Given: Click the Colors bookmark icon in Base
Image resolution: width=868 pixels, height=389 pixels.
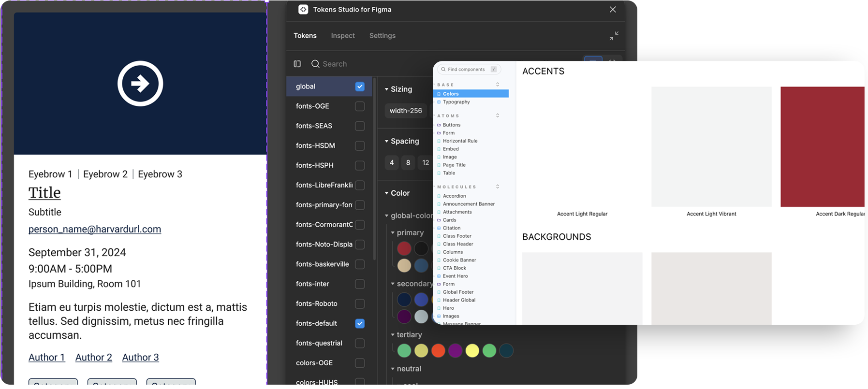Looking at the screenshot, I should [439, 94].
